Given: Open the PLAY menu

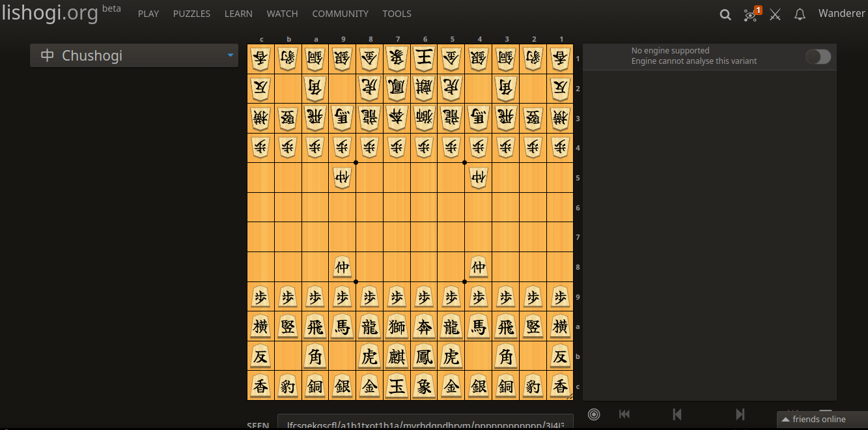Looking at the screenshot, I should [148, 14].
